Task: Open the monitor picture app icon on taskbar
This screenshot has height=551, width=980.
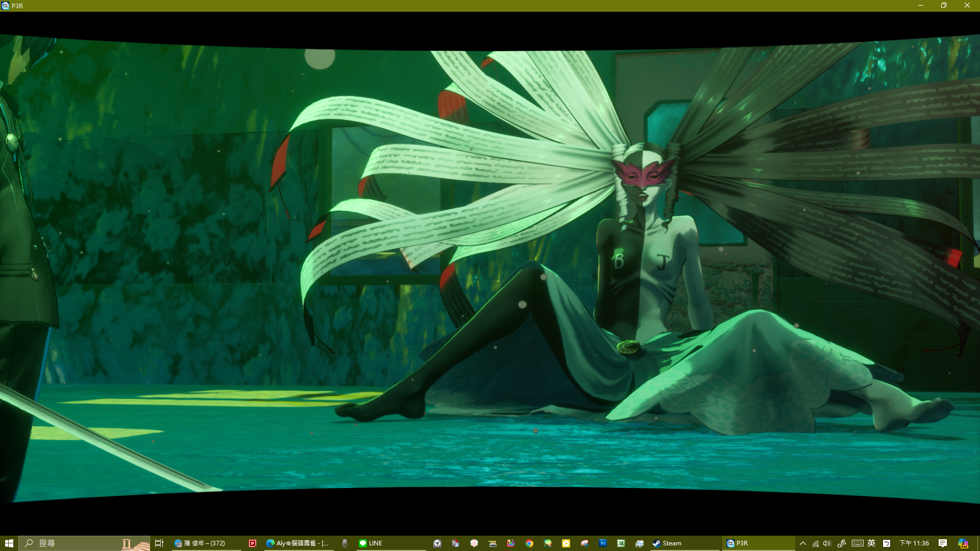Action: (640, 543)
